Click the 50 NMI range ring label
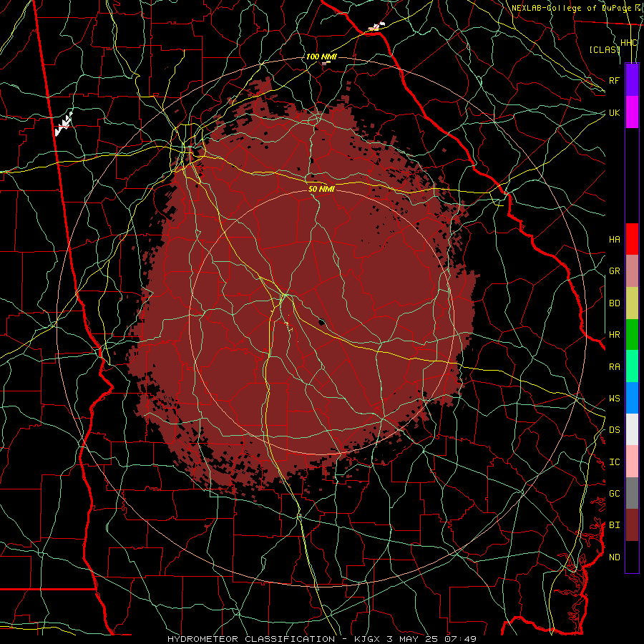The image size is (644, 644). pos(321,189)
